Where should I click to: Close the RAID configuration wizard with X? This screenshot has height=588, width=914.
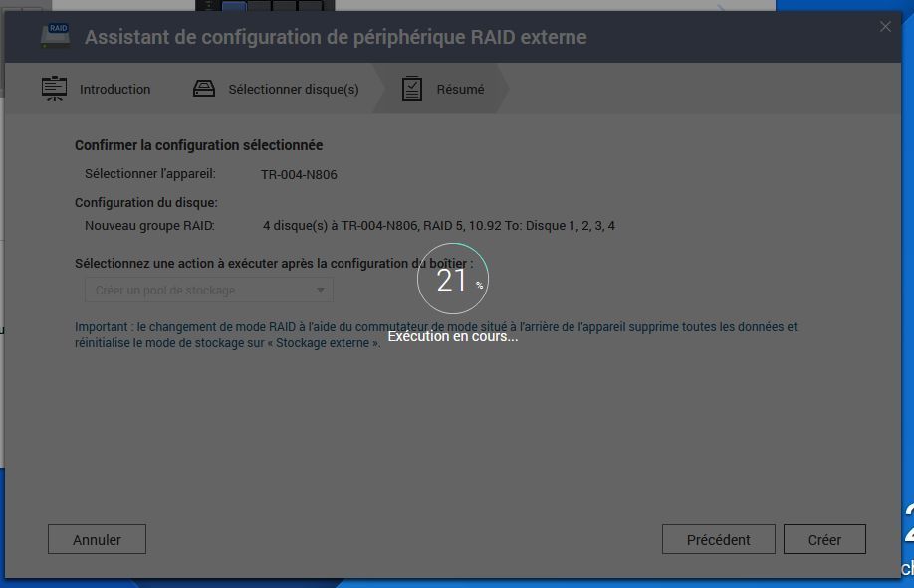click(885, 27)
